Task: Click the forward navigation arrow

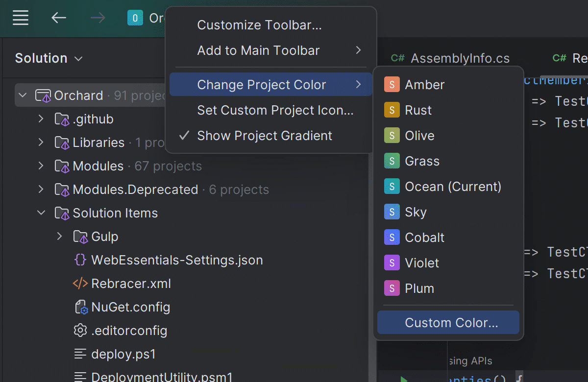Action: (98, 18)
